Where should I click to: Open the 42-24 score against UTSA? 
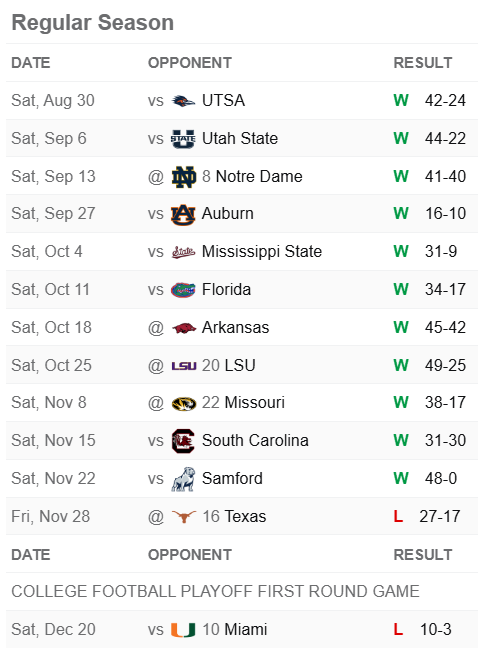pos(445,100)
